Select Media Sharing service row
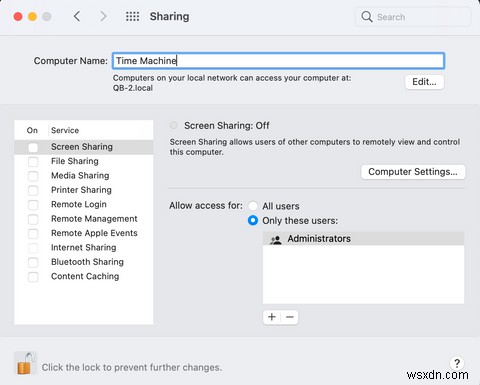 click(x=84, y=176)
